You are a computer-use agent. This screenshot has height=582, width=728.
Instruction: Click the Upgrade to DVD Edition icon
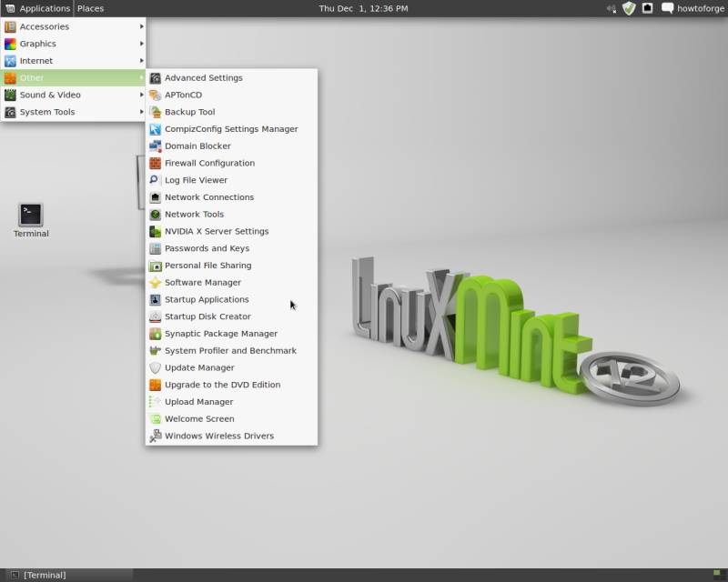155,385
